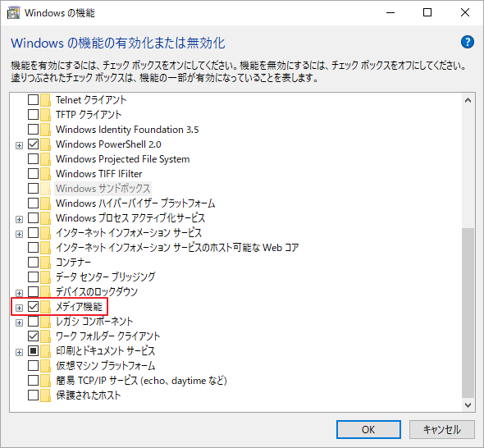Enable Windows Projected File System checkbox

coord(33,159)
